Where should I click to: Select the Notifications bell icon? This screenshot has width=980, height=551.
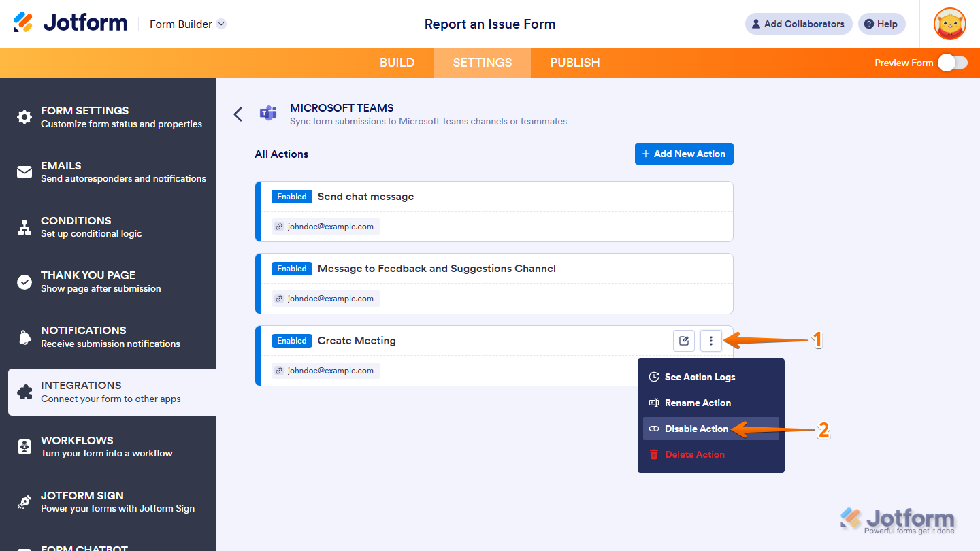(x=24, y=336)
